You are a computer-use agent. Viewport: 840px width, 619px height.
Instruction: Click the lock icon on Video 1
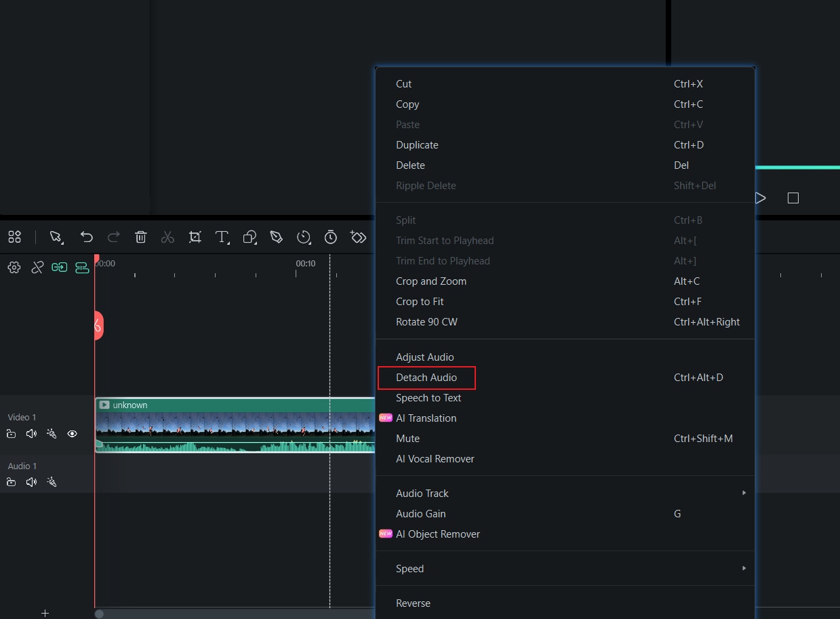tap(12, 434)
